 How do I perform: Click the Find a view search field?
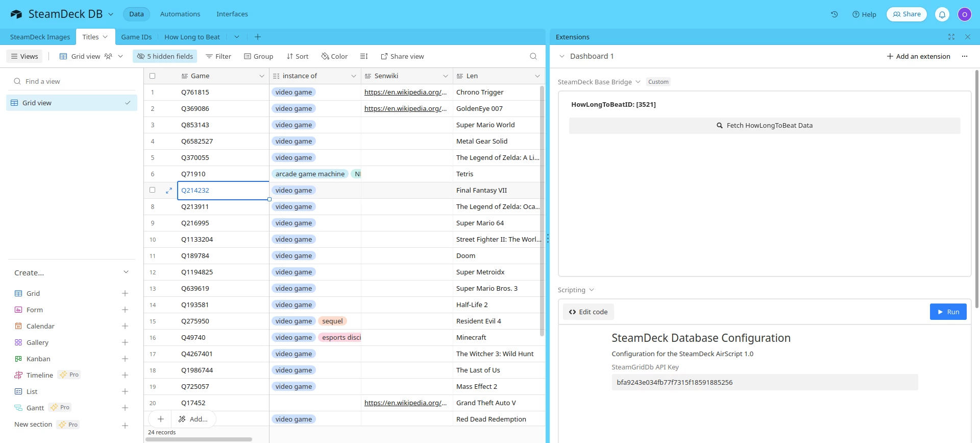(x=72, y=81)
